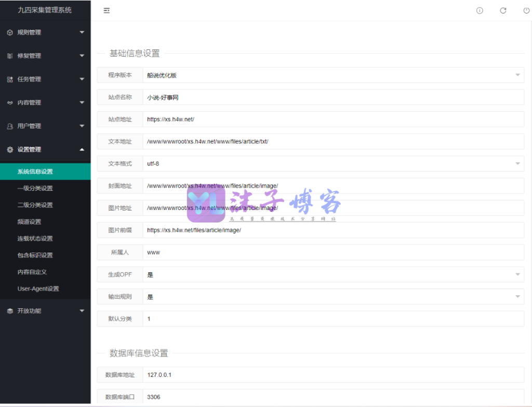
Task: Click the 规则管理 cube icon
Action: click(x=10, y=33)
